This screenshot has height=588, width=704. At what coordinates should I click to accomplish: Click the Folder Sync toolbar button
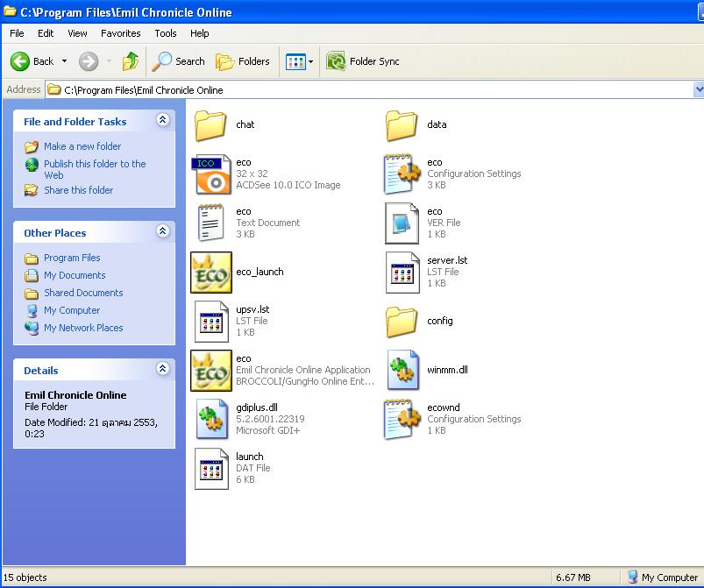363,61
